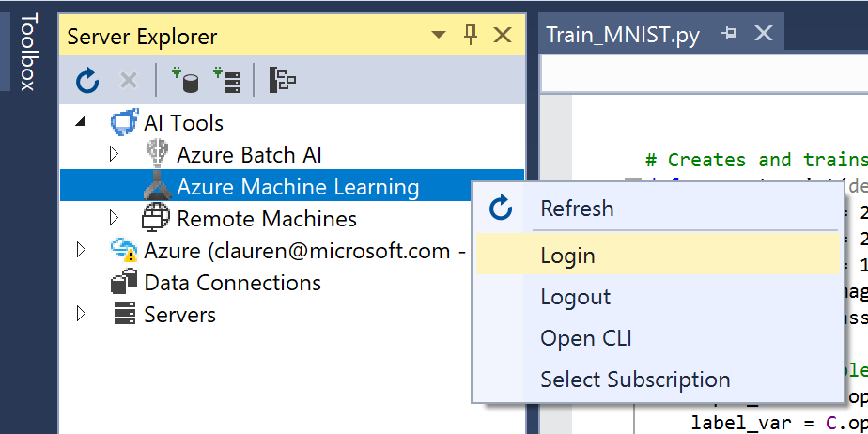
Task: Expand the Remote Machines node
Action: click(x=114, y=218)
